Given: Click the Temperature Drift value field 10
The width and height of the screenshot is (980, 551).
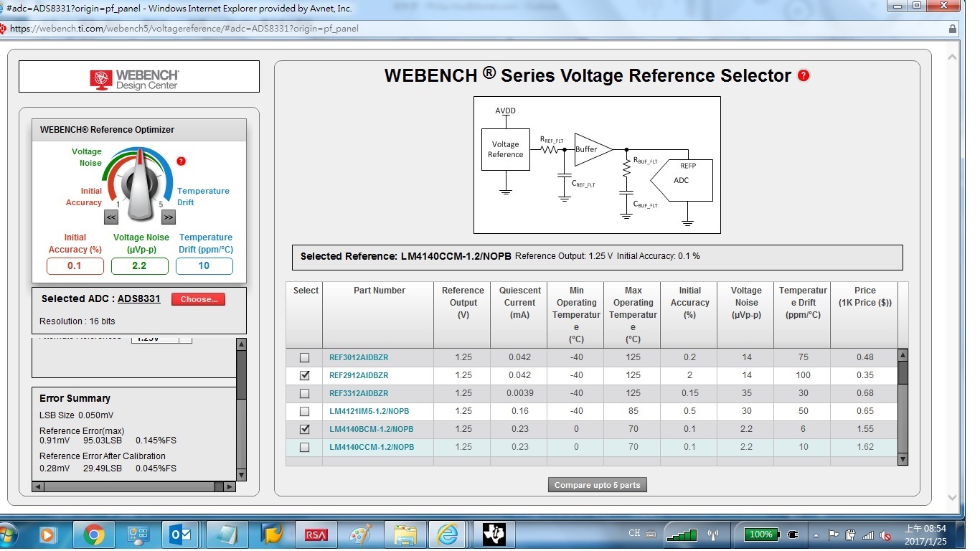Looking at the screenshot, I should coord(204,266).
